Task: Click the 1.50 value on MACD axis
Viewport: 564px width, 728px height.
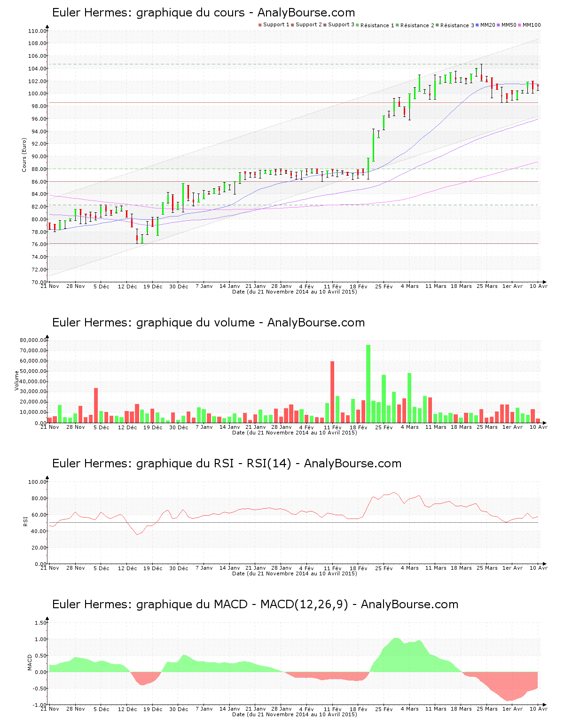Action: pyautogui.click(x=40, y=623)
